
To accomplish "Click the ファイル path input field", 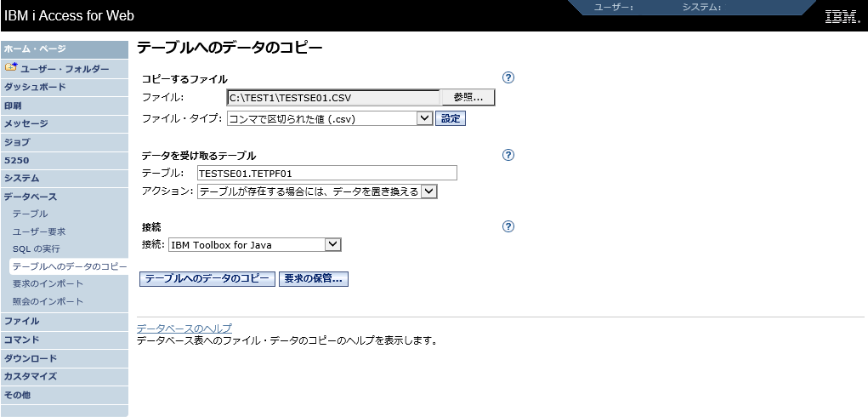I will (x=333, y=98).
